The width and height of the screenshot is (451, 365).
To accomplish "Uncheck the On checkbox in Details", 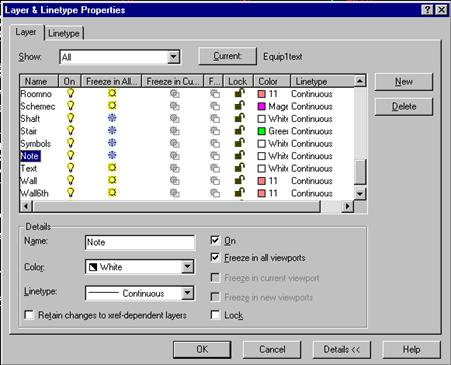I will click(x=215, y=240).
